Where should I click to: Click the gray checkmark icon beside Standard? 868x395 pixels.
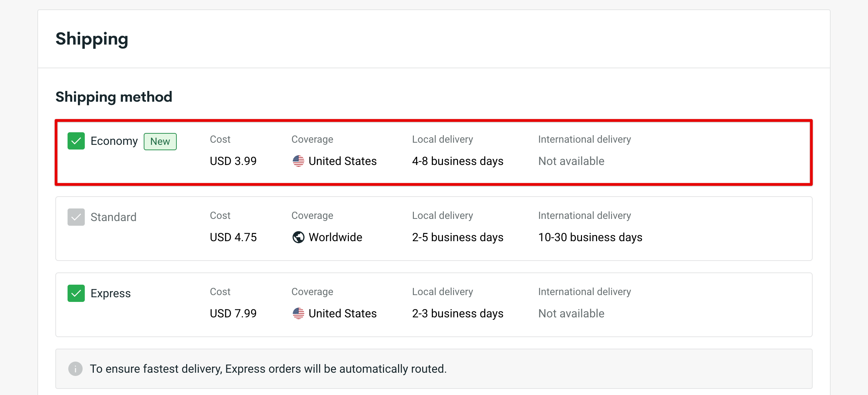pyautogui.click(x=76, y=217)
